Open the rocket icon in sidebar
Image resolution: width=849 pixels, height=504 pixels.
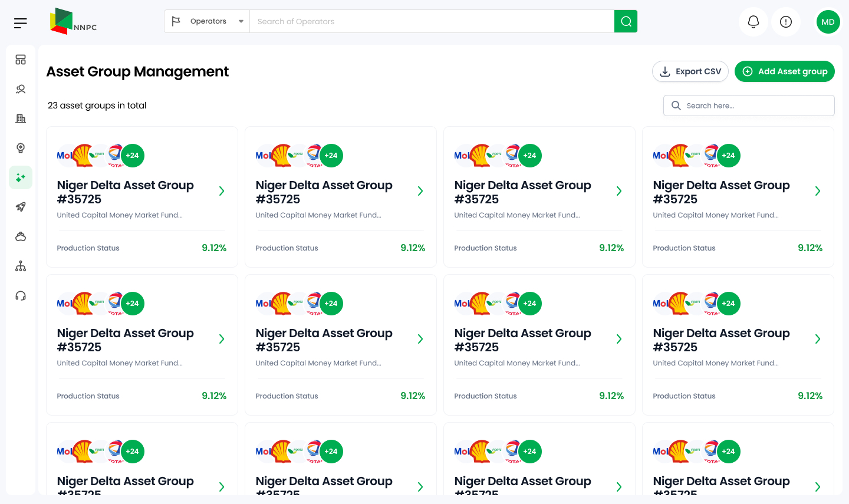[x=21, y=207]
